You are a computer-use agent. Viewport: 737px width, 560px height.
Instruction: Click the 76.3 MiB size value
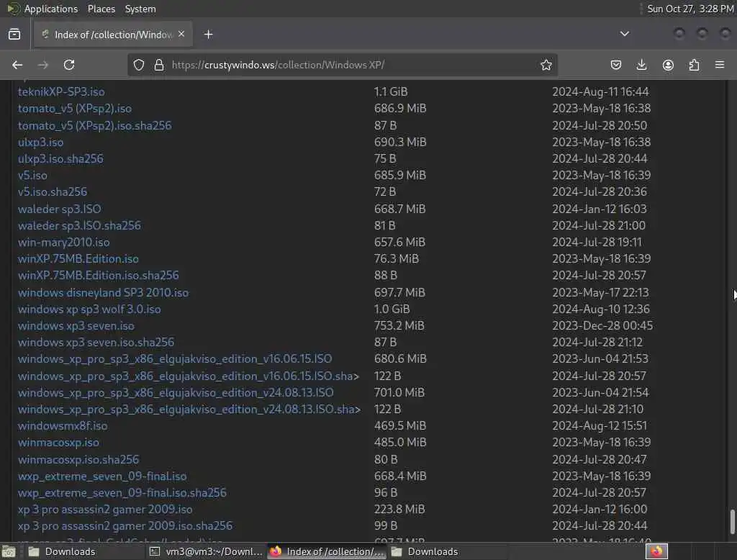(x=397, y=259)
